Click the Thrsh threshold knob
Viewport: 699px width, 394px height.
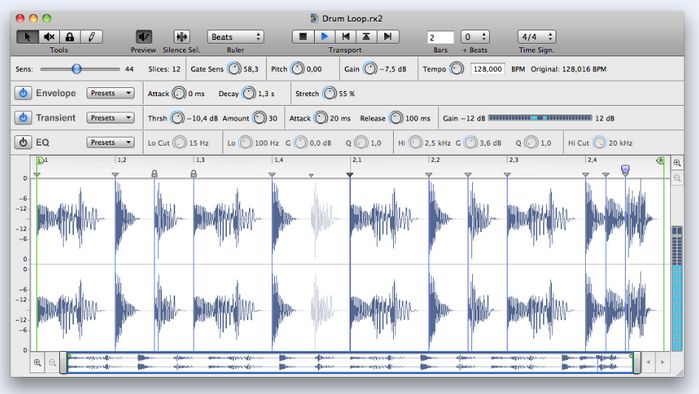178,118
